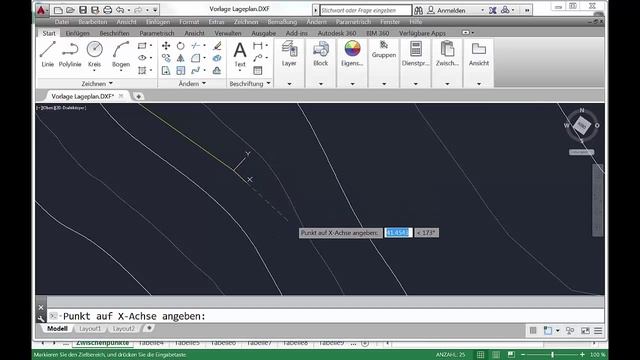Expand the Zeichnen panel dropdown
640x360 pixels.
(x=97, y=83)
